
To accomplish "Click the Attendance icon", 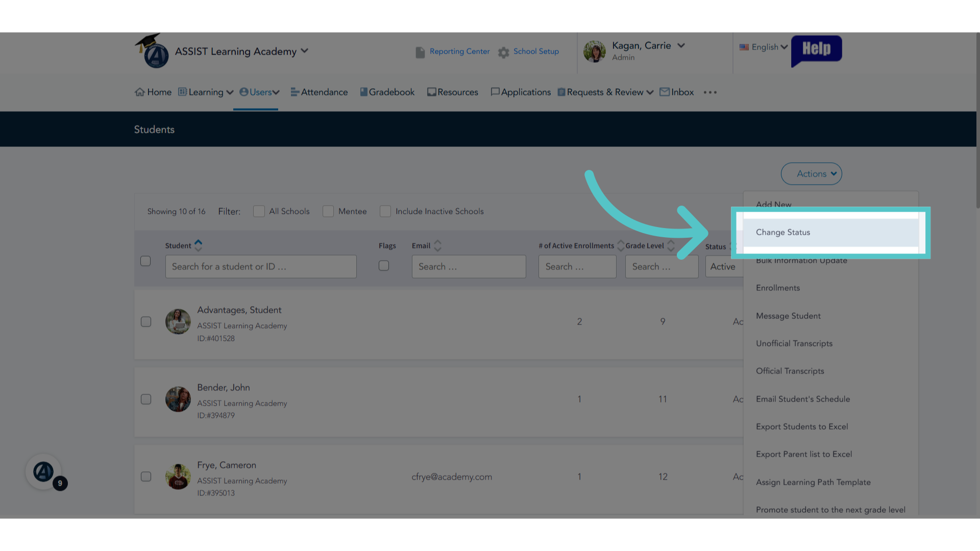I will point(295,92).
